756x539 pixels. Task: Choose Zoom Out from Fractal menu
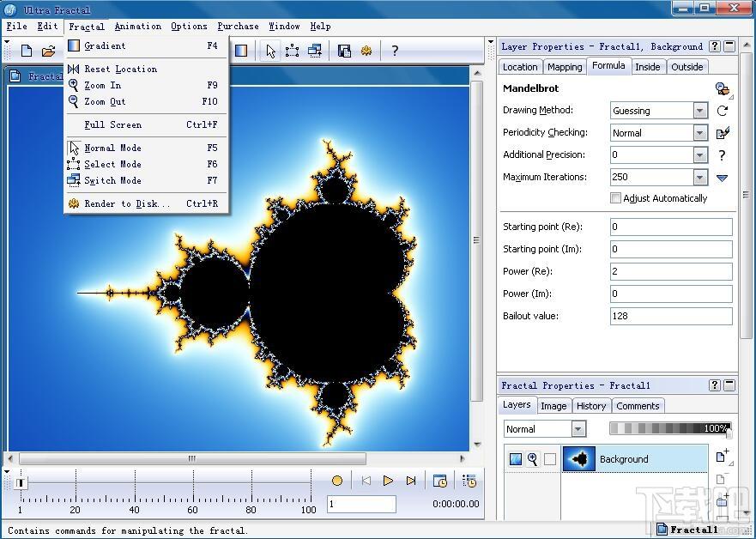(x=145, y=102)
